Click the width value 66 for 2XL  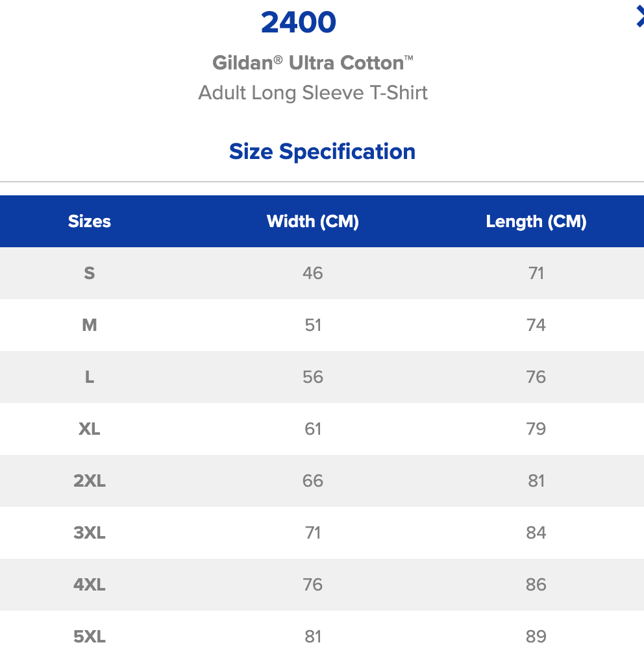click(x=312, y=481)
